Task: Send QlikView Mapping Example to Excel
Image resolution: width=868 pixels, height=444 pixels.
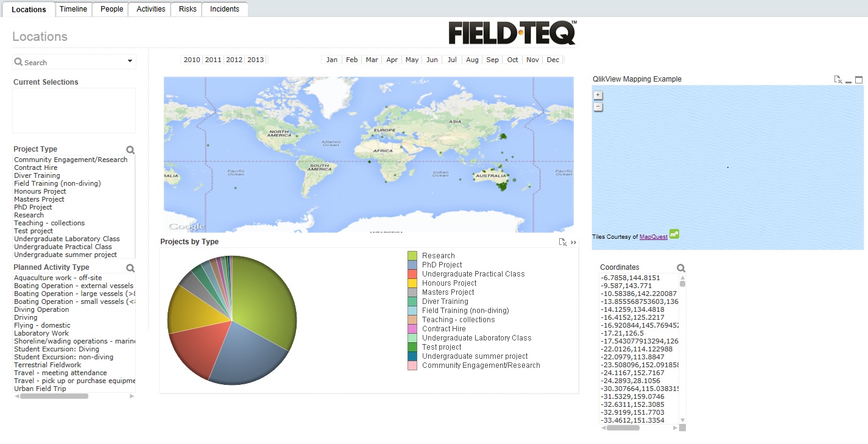Action: click(x=838, y=80)
